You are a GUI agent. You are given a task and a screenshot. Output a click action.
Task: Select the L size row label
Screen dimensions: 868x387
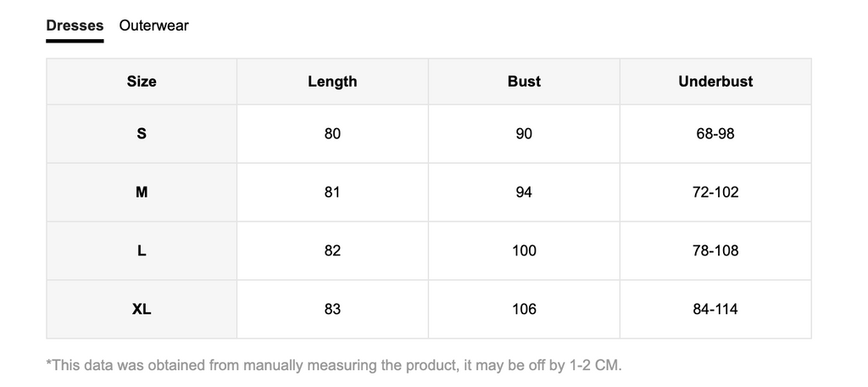pos(142,250)
